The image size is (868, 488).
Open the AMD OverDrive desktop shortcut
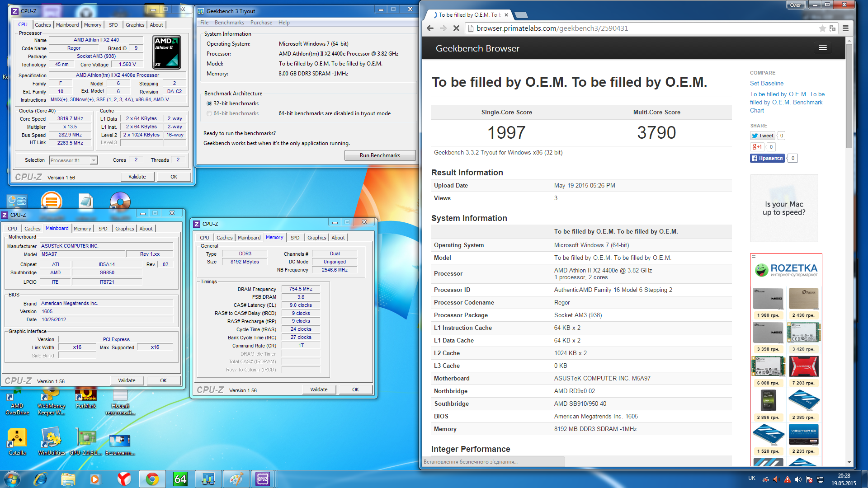(x=17, y=403)
